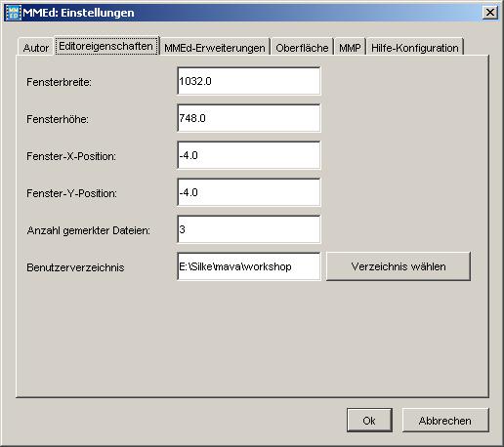Go to the Hilfe-Konfiguration tab

pos(415,48)
